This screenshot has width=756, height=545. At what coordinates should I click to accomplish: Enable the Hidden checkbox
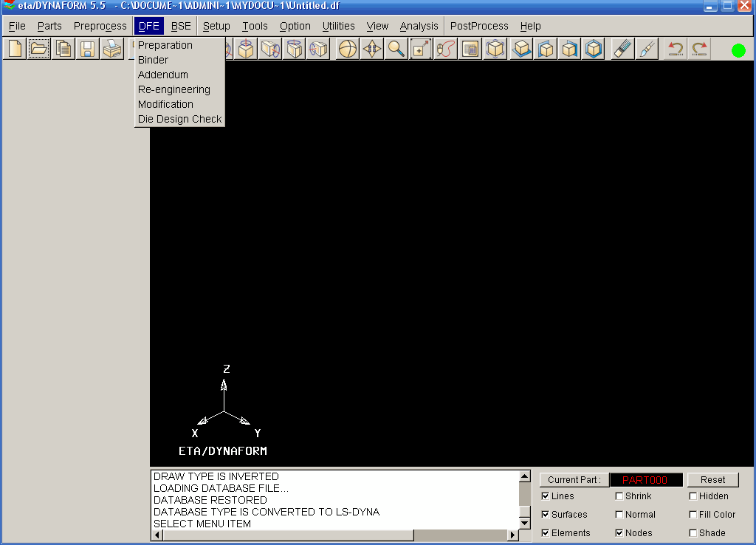coord(693,496)
